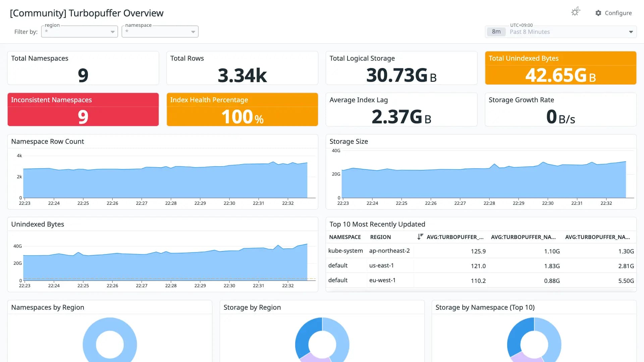Click the 5.50G value in eu-west-1 row
Image resolution: width=644 pixels, height=362 pixels.
point(626,281)
